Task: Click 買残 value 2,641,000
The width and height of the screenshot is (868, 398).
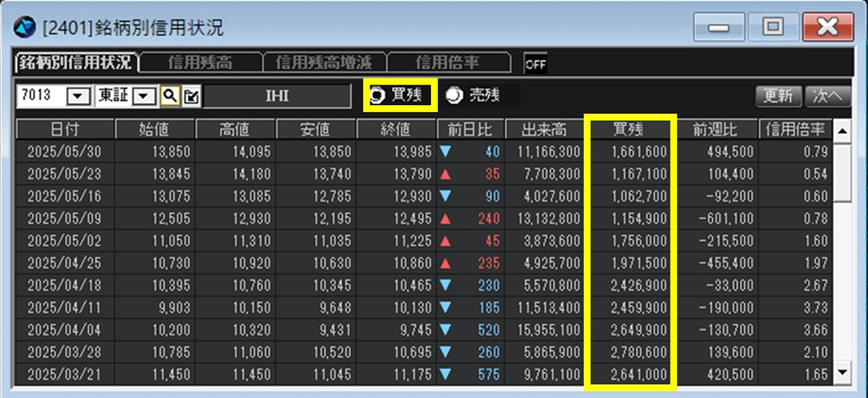Action: coord(639,373)
